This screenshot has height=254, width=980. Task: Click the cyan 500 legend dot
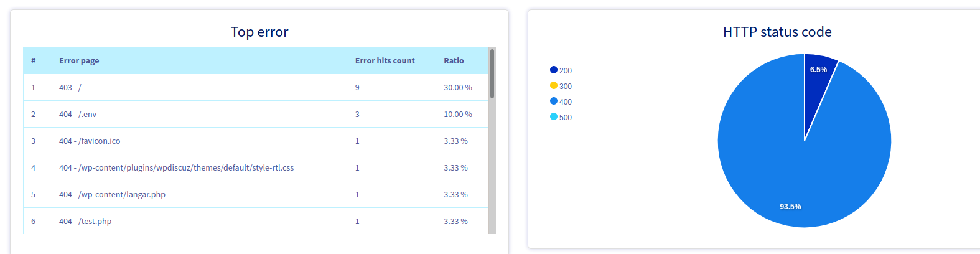pos(554,116)
